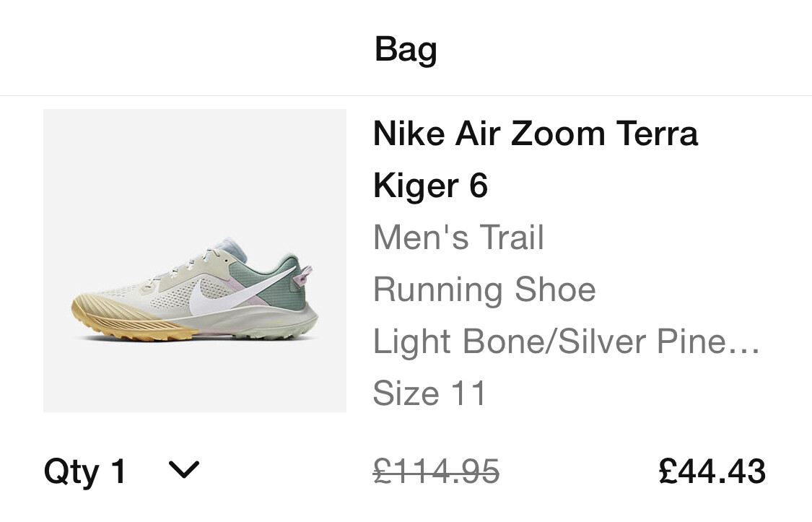Click the Light Bone/Silver Pine colour text

(549, 342)
